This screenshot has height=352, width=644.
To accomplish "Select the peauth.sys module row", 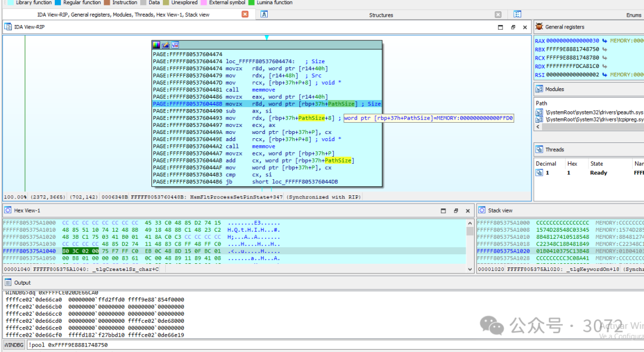I will pyautogui.click(x=589, y=112).
